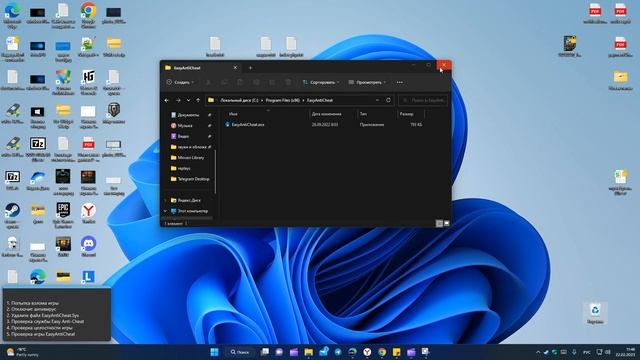This screenshot has height=360, width=640.
Task: Open the Просмотреть (View) dropdown
Action: pos(367,82)
